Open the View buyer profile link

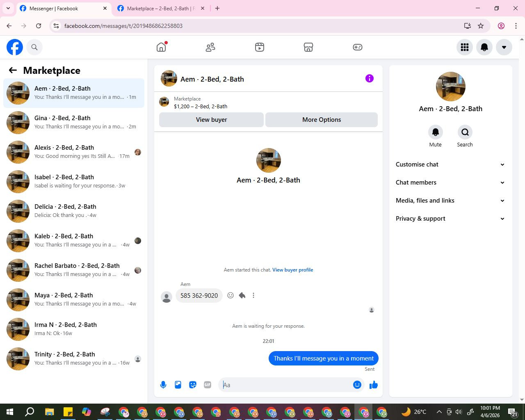point(293,270)
